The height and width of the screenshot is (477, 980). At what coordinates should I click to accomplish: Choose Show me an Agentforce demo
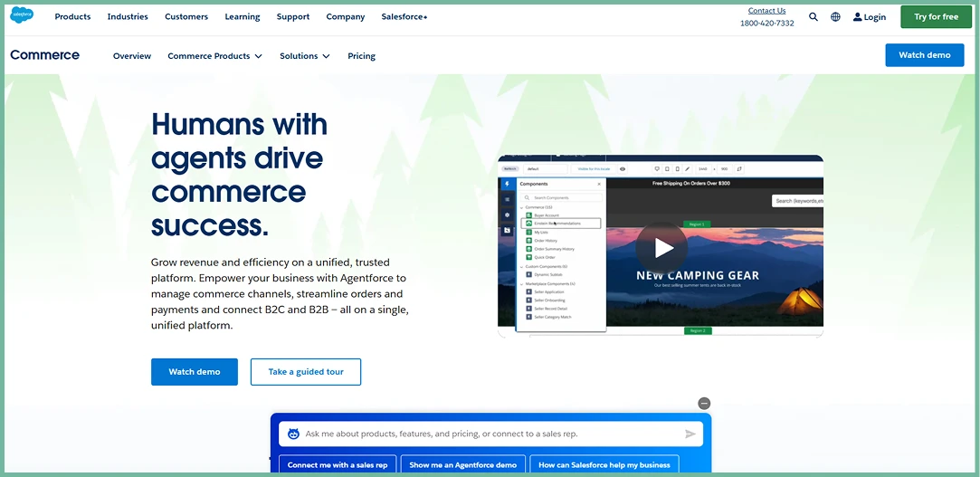coord(463,464)
